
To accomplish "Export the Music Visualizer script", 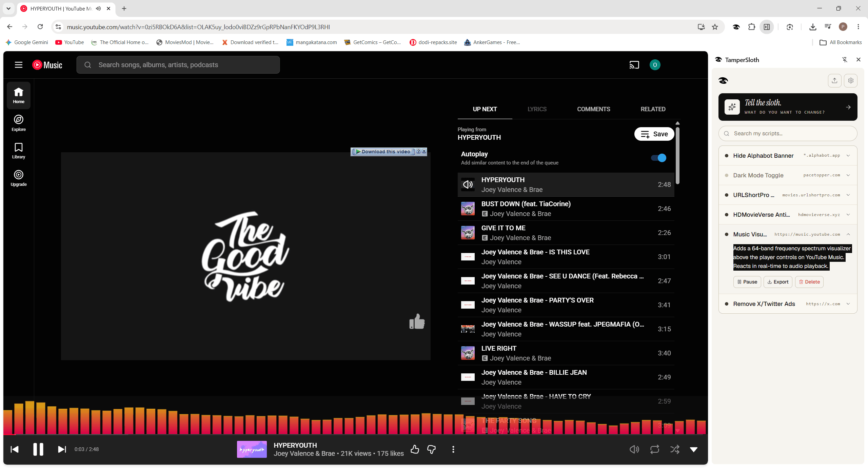I will click(778, 282).
